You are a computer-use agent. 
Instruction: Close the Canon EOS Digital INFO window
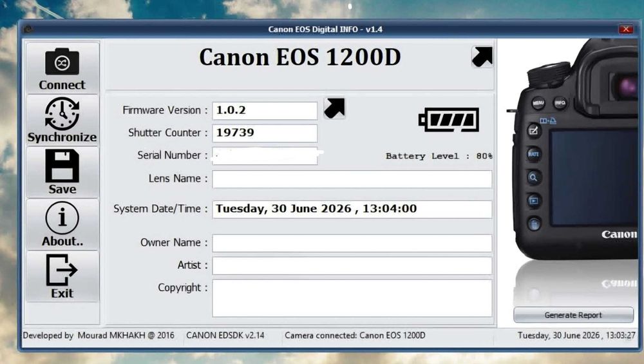(x=626, y=29)
